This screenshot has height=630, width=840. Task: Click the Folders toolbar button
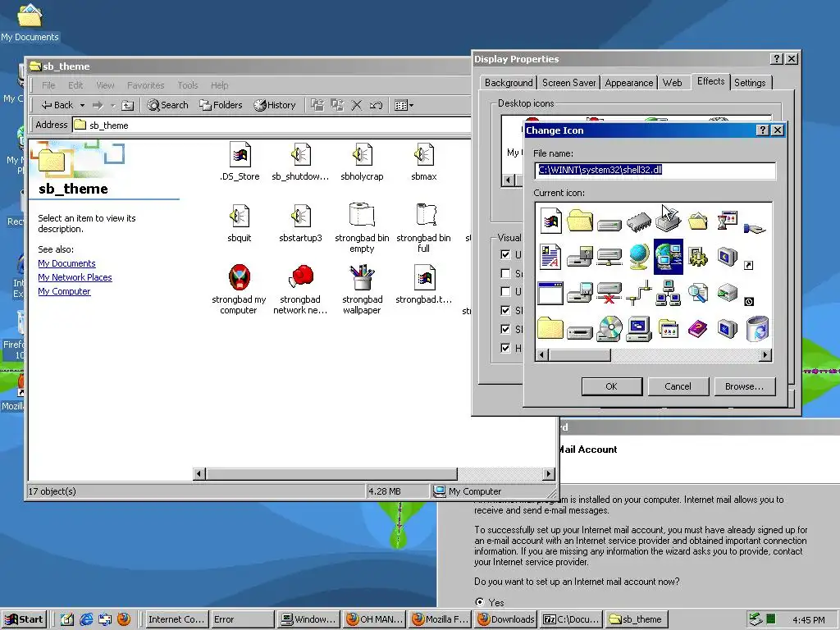coord(221,105)
